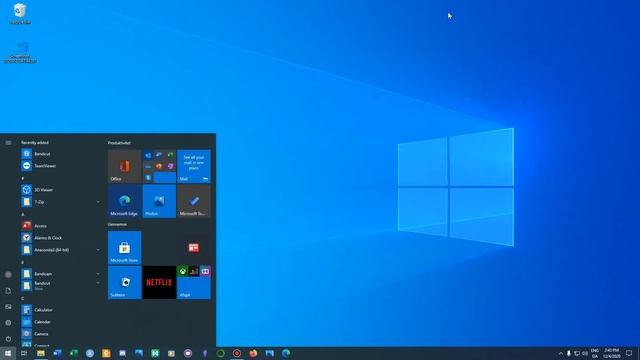Viewport: 640px width, 360px height.
Task: Select the Recycle Bin desktop icon
Action: 20,13
